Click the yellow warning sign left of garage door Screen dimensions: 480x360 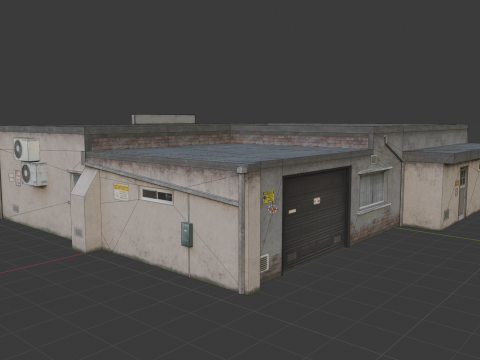tap(268, 197)
